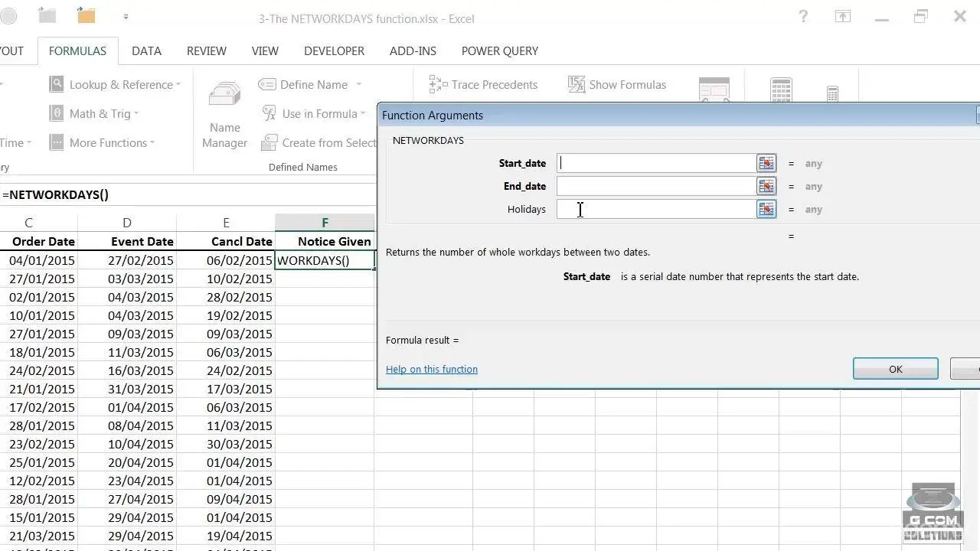980x551 pixels.
Task: Select Event Date cell 27/02/2015
Action: tap(127, 260)
